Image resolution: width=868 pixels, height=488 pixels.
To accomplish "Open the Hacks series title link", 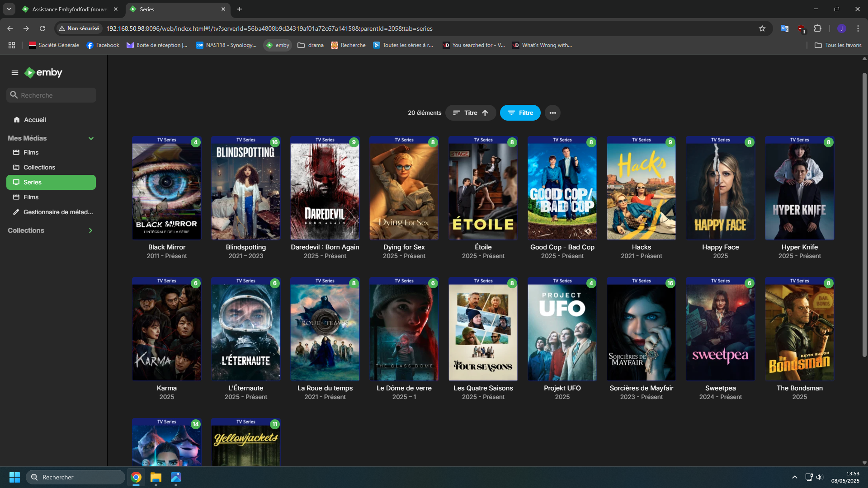I will 641,247.
